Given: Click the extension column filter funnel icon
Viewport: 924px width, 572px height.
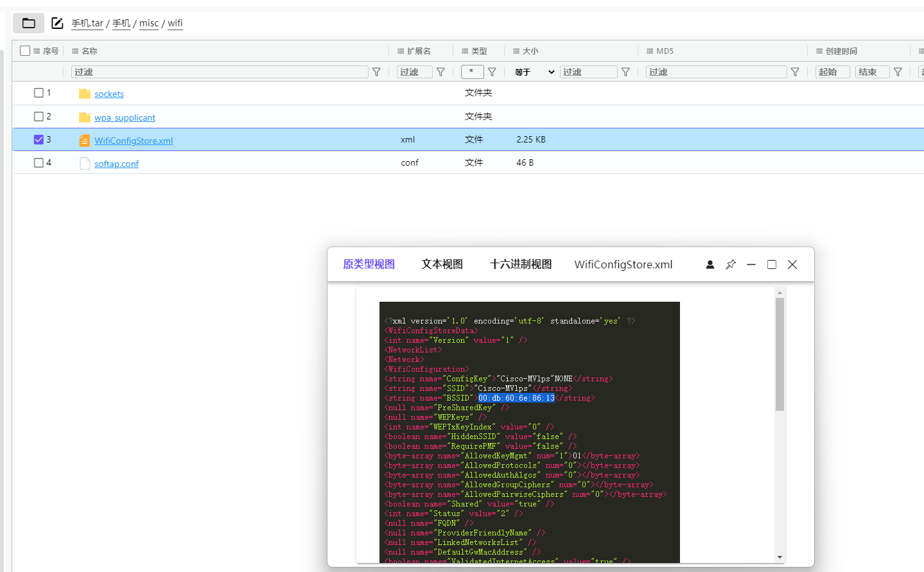Looking at the screenshot, I should pyautogui.click(x=440, y=72).
